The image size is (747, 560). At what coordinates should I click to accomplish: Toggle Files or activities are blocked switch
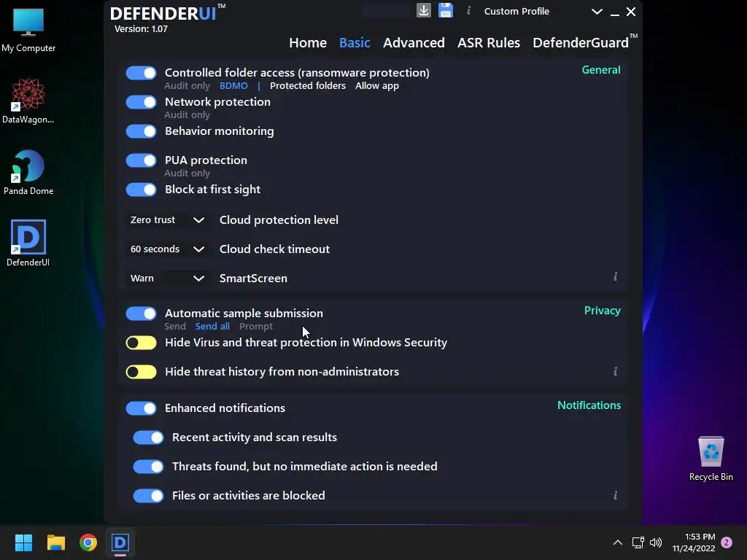(x=148, y=496)
